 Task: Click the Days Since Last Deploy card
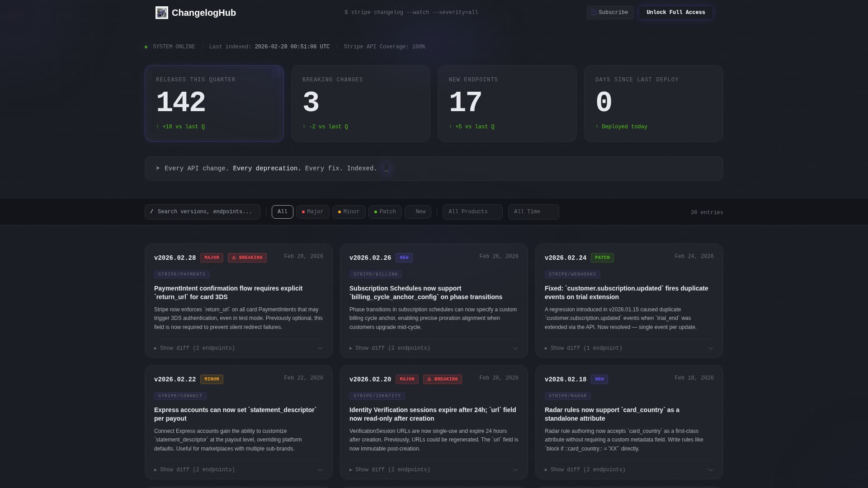(x=654, y=103)
